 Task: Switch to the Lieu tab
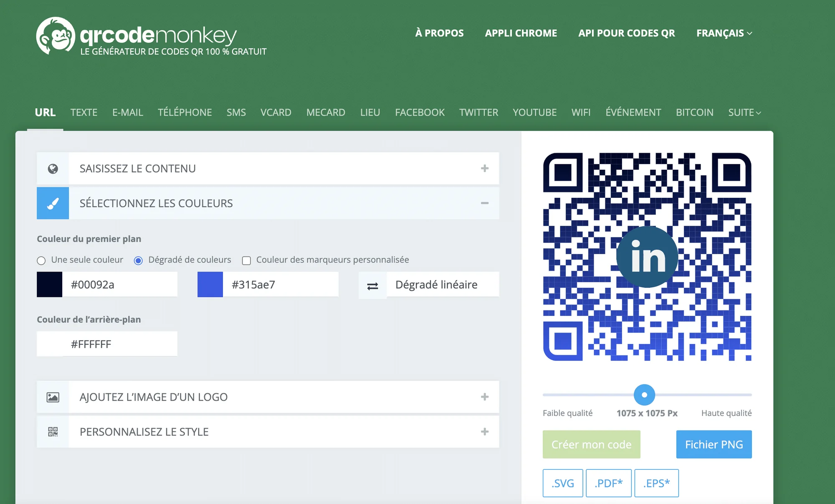[370, 112]
